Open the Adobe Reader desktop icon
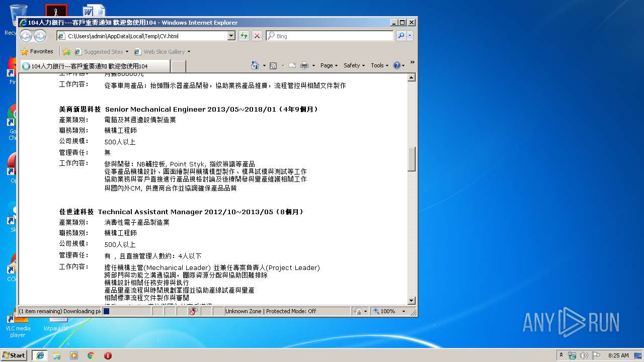Image resolution: width=644 pixels, height=362 pixels. [56, 11]
